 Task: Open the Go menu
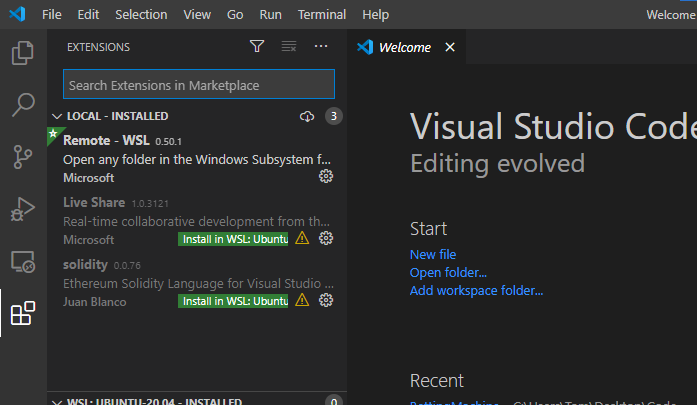coord(235,15)
